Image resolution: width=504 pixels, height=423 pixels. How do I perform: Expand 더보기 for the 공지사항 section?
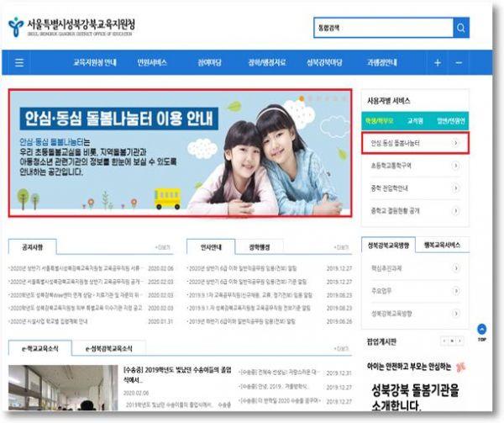[163, 247]
